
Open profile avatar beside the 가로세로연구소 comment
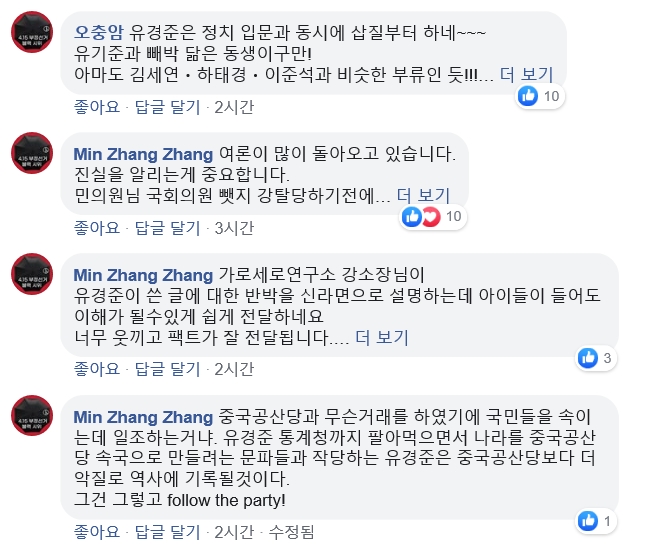(x=32, y=274)
